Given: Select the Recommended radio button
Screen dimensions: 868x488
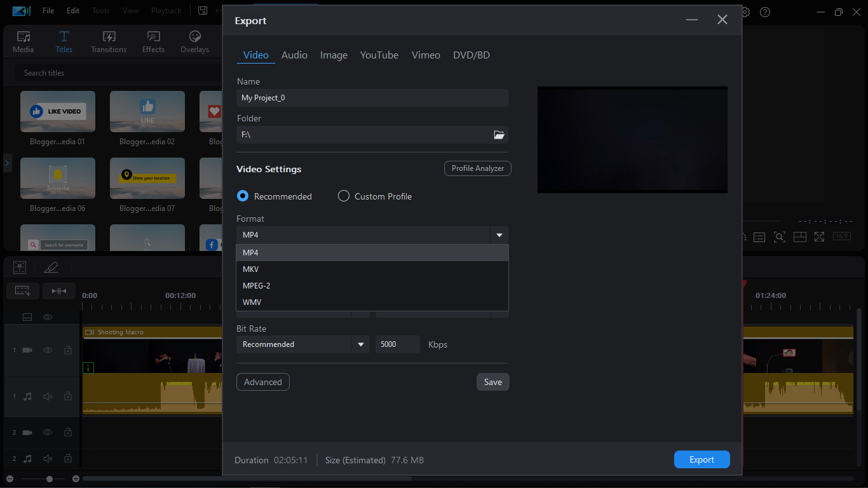Looking at the screenshot, I should (243, 196).
